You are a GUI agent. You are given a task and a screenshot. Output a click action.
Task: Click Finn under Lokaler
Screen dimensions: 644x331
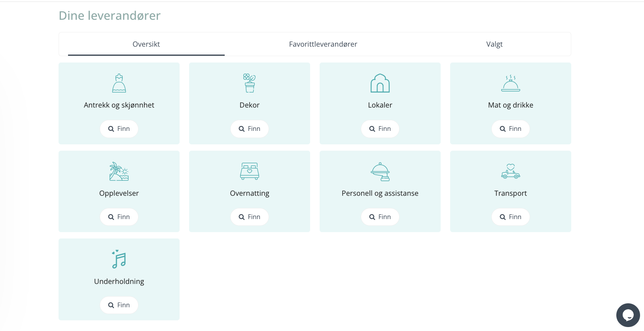(x=380, y=129)
